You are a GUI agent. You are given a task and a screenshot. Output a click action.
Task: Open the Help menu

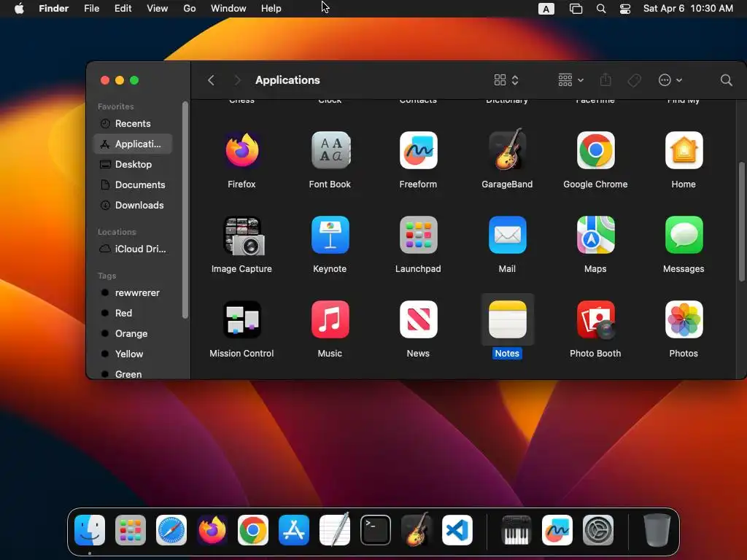[271, 9]
